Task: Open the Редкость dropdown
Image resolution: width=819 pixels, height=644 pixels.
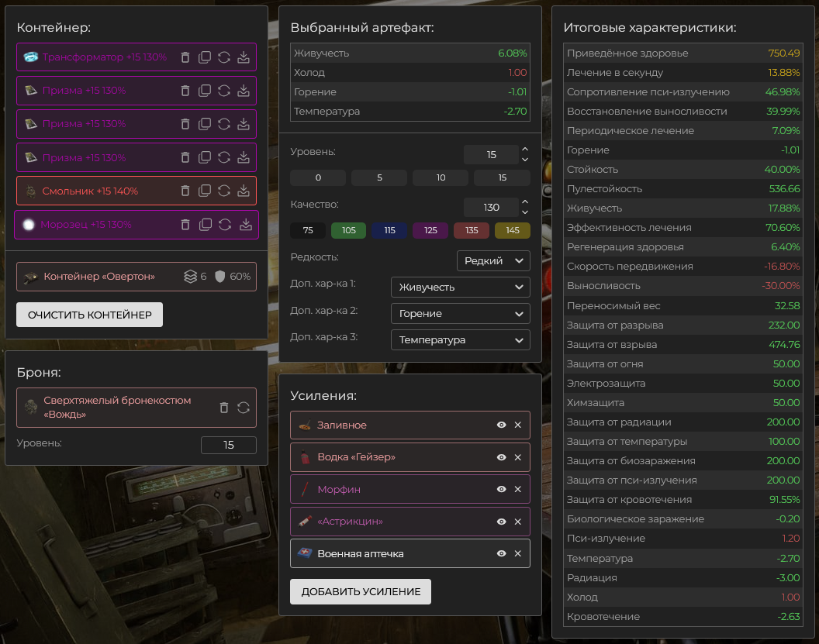Action: [493, 260]
